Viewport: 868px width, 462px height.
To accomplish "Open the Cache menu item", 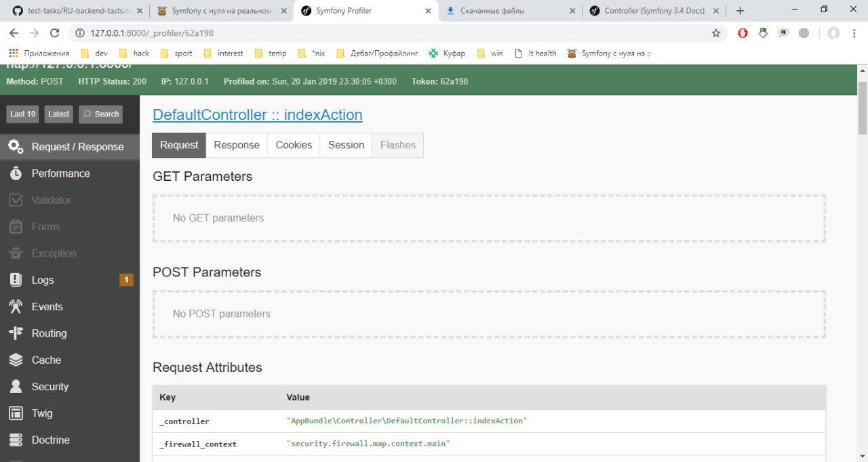I will 70,360.
